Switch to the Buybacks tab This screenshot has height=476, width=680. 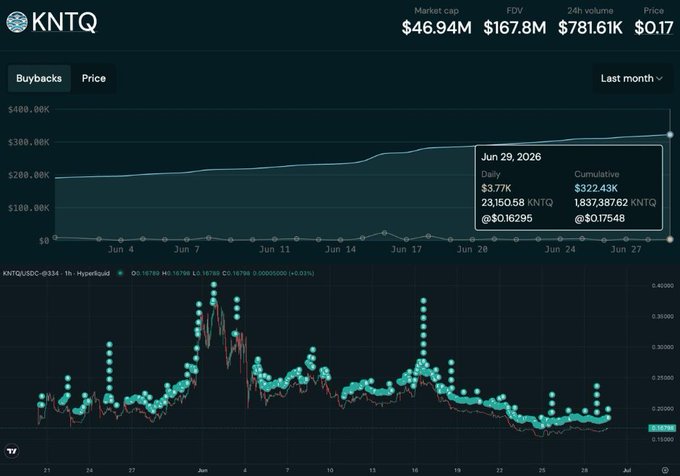click(x=39, y=78)
